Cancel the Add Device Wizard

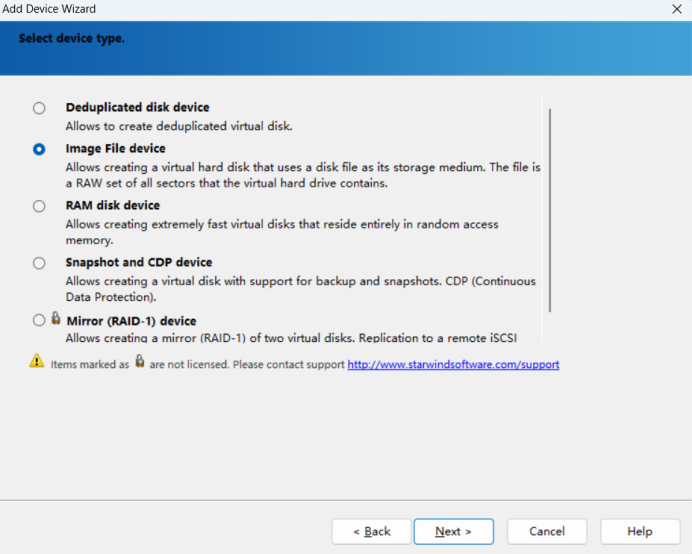click(x=547, y=531)
